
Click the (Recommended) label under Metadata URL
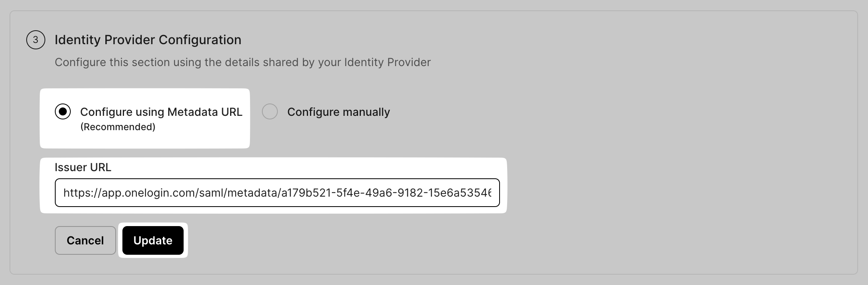pyautogui.click(x=116, y=127)
